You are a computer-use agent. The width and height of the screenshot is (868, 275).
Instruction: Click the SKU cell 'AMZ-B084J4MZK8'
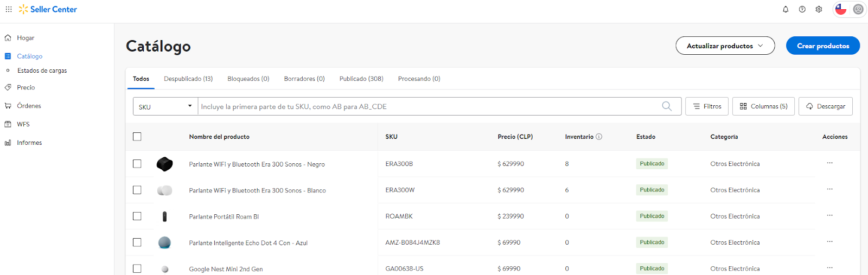[413, 242]
